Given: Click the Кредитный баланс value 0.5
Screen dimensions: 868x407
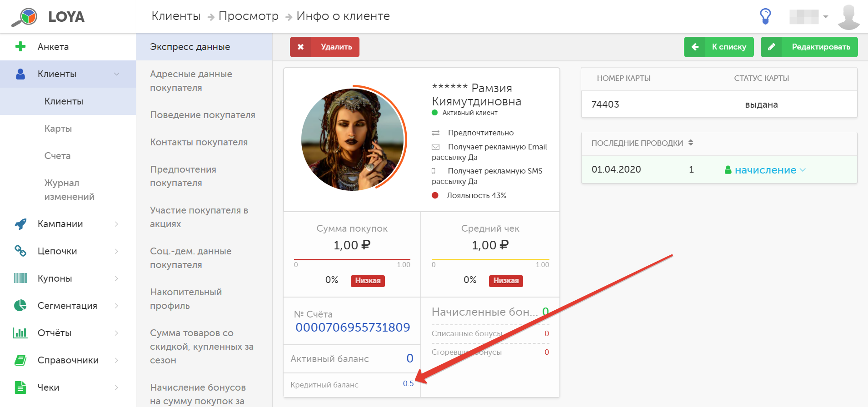Looking at the screenshot, I should [x=408, y=383].
